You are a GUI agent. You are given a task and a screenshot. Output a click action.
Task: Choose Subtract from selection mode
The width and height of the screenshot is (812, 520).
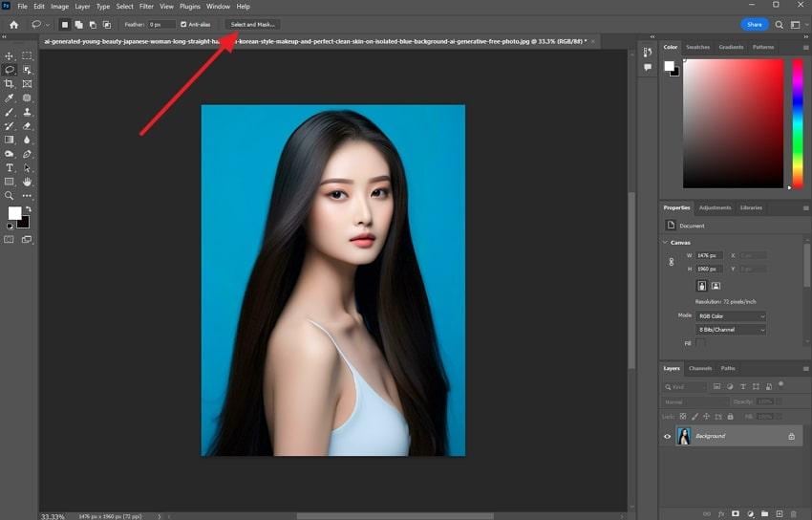point(93,24)
